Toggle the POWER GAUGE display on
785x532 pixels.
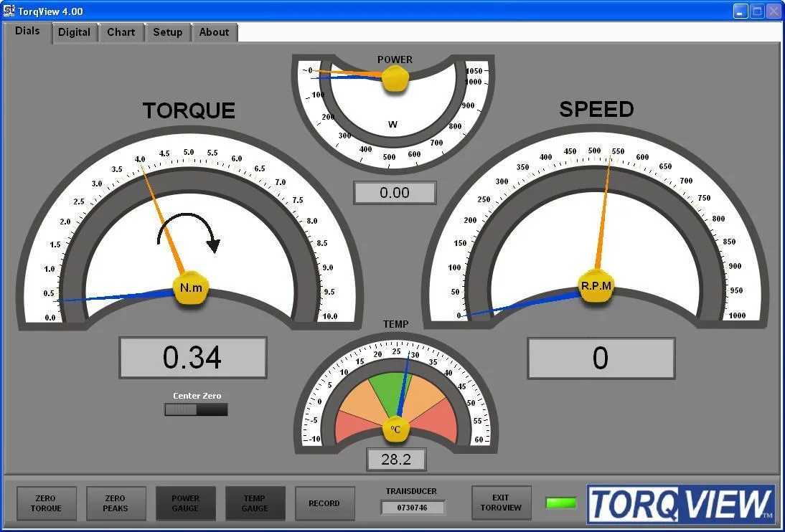tap(185, 503)
